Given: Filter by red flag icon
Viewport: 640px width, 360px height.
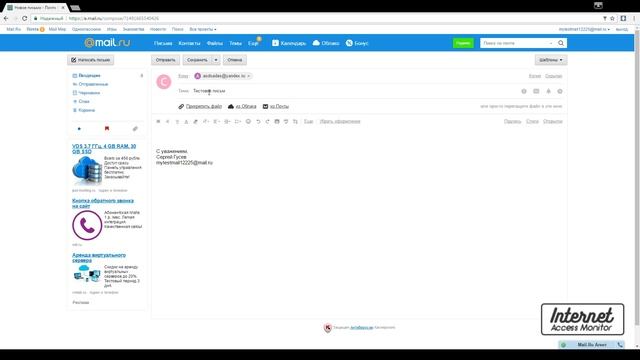Looking at the screenshot, I should 107,129.
